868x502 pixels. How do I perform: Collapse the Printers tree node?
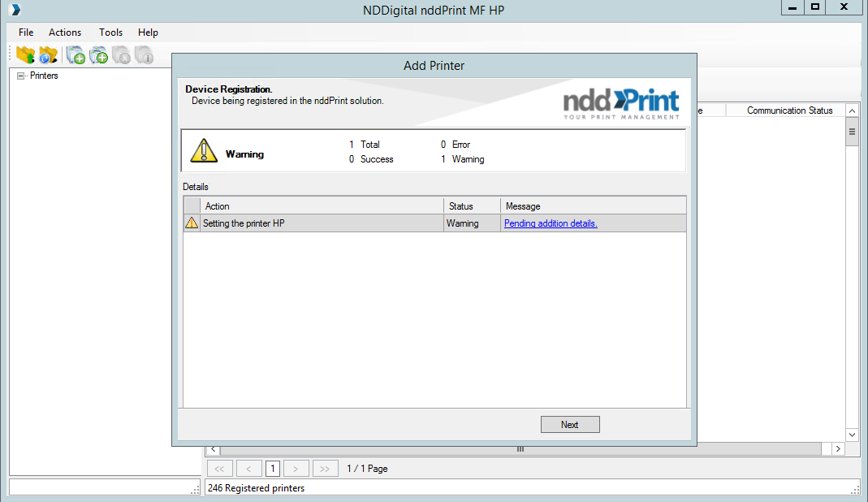[21, 76]
